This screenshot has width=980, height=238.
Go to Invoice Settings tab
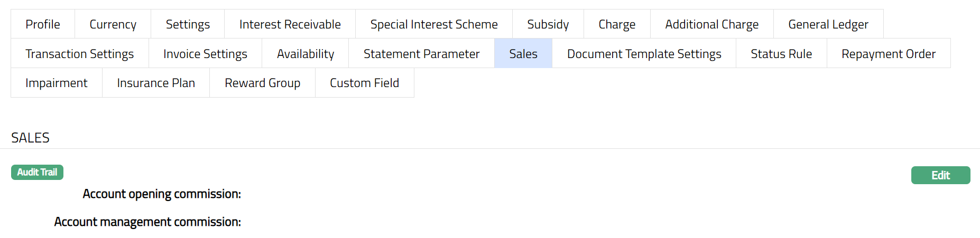[x=205, y=54]
